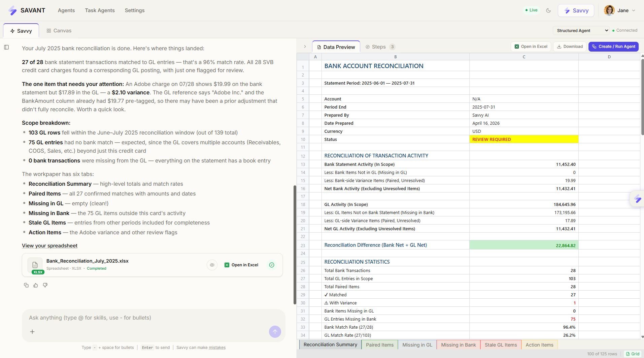
Task: Copy the response with copy icon
Action: point(26,285)
